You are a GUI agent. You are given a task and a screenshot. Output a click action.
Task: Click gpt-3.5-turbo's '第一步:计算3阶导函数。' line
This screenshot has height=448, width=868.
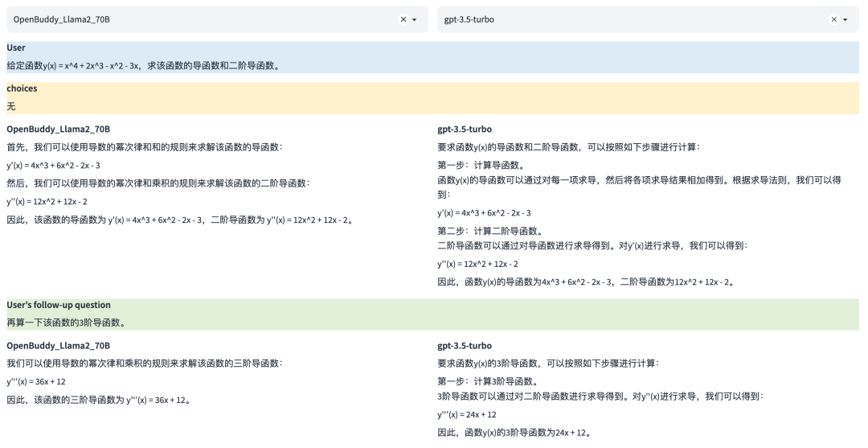(488, 381)
